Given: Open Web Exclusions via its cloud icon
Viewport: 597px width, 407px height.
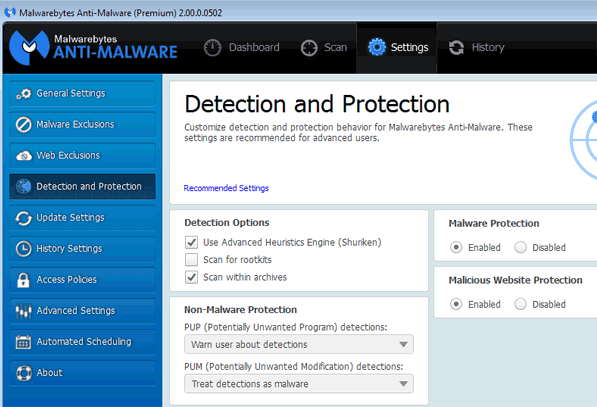Looking at the screenshot, I should [24, 156].
